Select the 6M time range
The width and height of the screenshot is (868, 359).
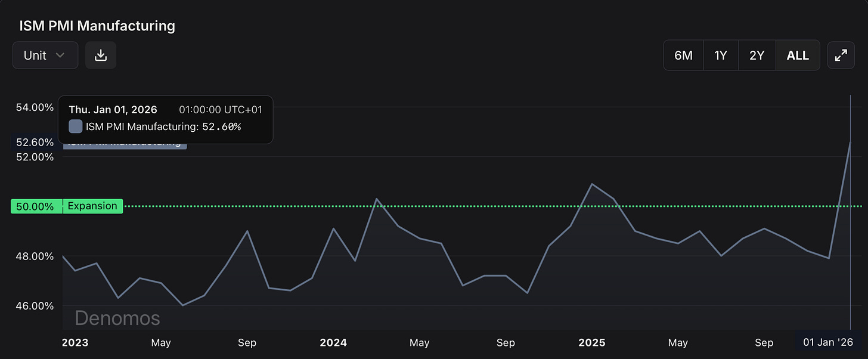click(x=683, y=55)
